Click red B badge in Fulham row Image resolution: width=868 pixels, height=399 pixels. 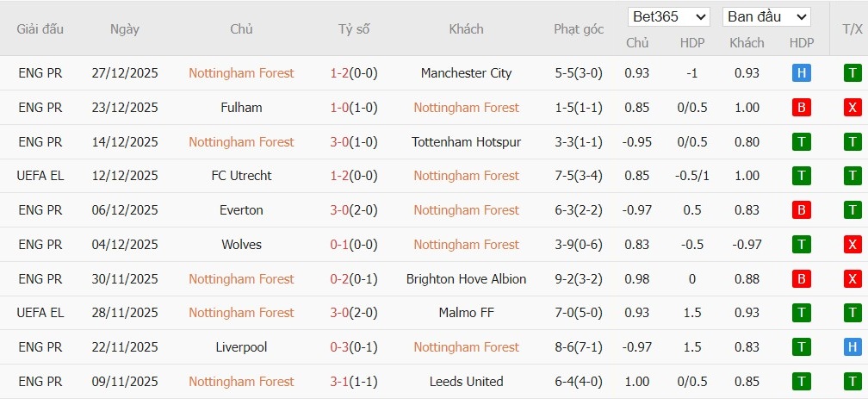(x=801, y=108)
